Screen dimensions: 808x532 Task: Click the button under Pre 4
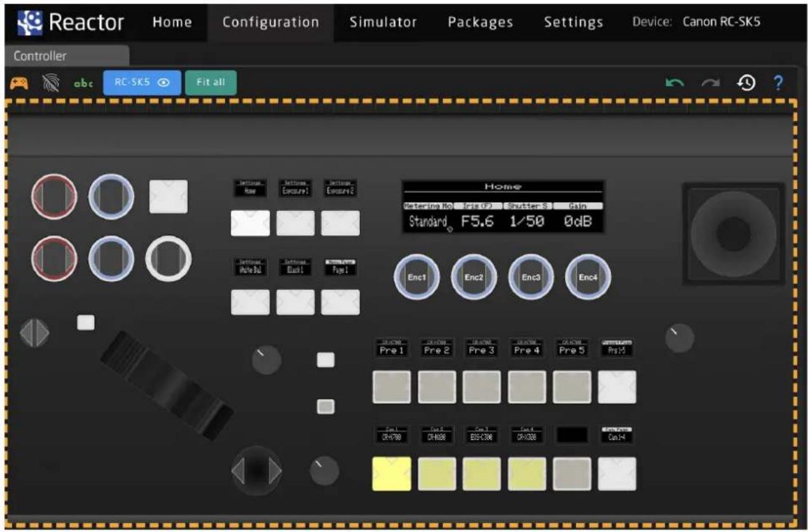(x=527, y=387)
